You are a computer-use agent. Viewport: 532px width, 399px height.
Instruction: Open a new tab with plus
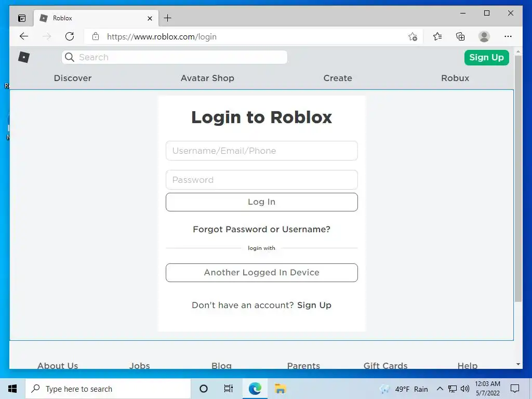[x=168, y=18]
